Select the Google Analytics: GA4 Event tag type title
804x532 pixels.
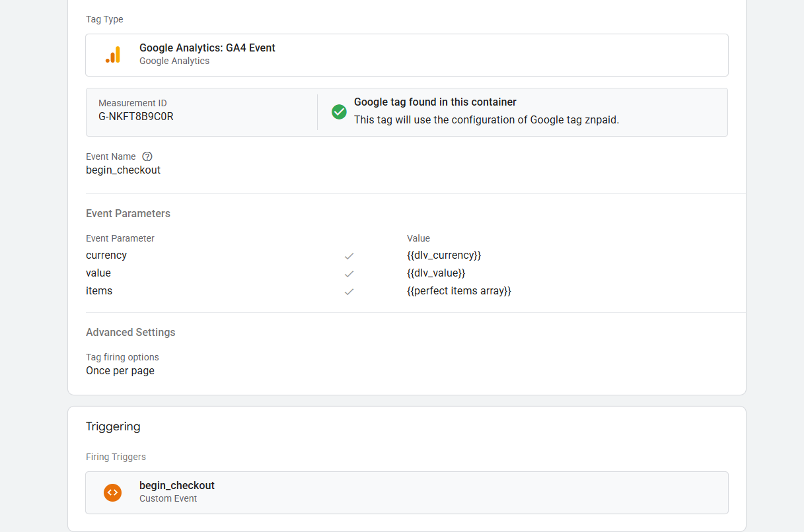[207, 48]
